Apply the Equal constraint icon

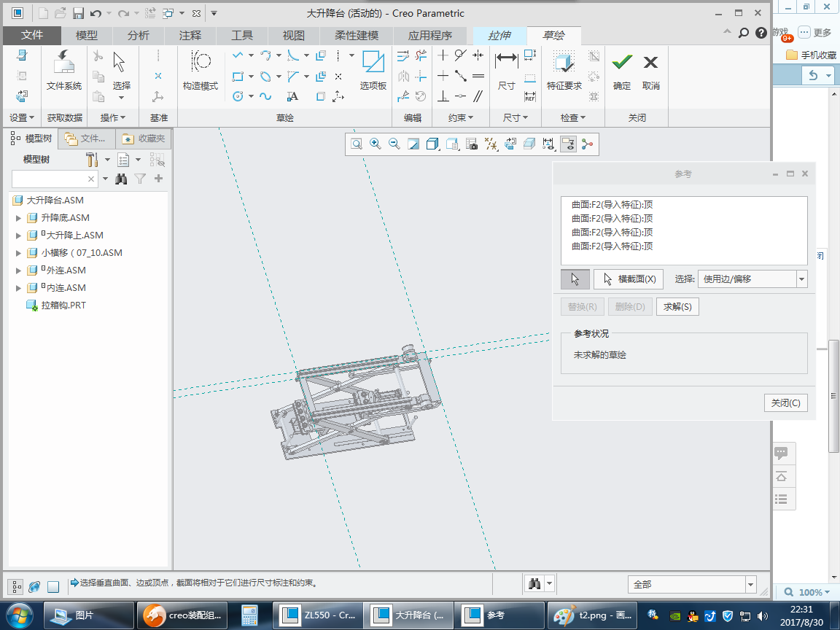pyautogui.click(x=478, y=76)
